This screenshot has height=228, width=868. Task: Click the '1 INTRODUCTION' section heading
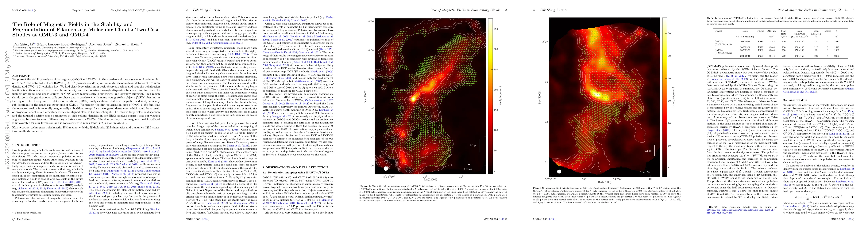(x=27, y=145)
